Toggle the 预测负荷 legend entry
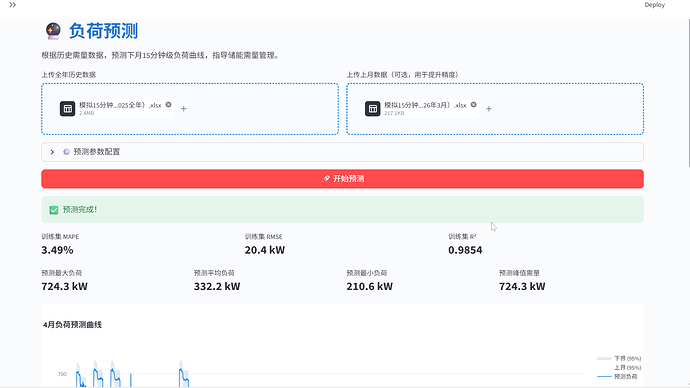 tap(617, 377)
